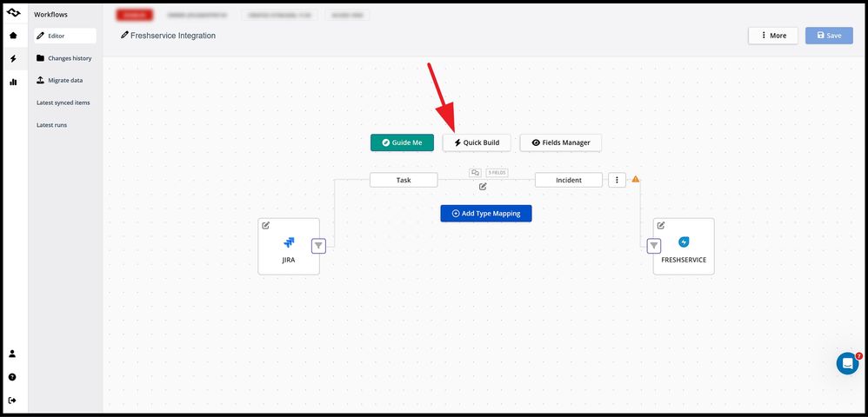Open the chat support bubble
This screenshot has height=417, width=868.
coord(847,363)
